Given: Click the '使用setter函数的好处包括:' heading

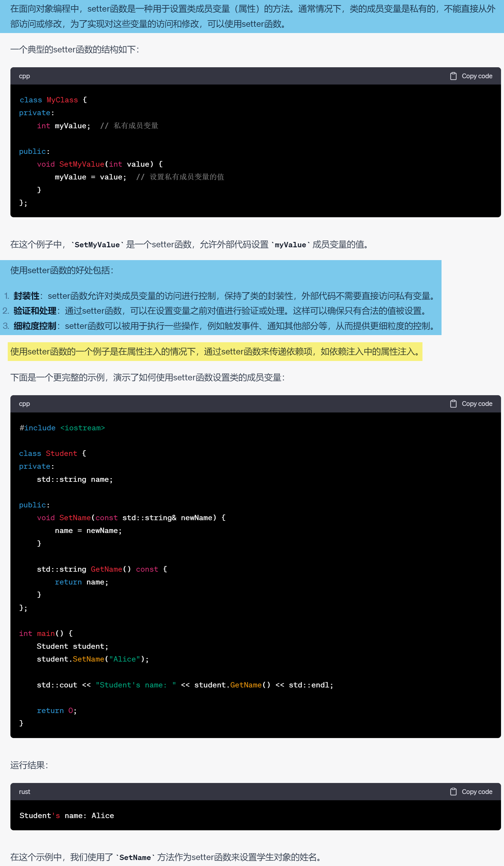Looking at the screenshot, I should (x=62, y=270).
